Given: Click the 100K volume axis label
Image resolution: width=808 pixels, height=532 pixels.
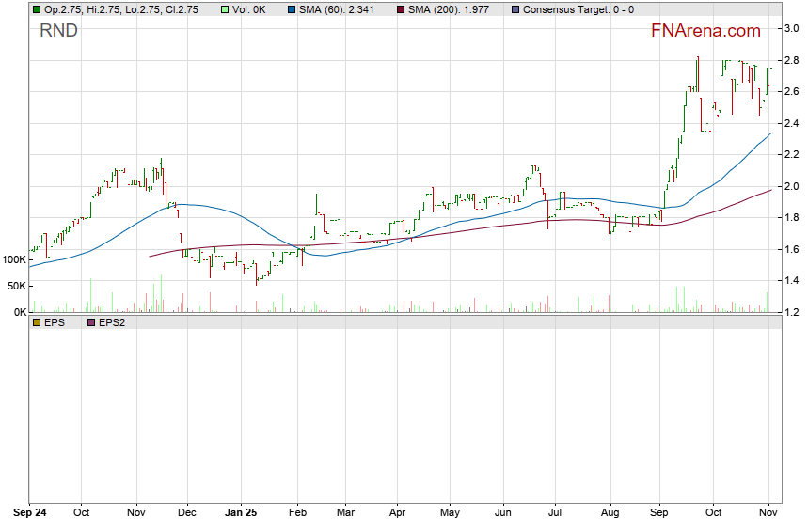Looking at the screenshot, I should [x=14, y=259].
